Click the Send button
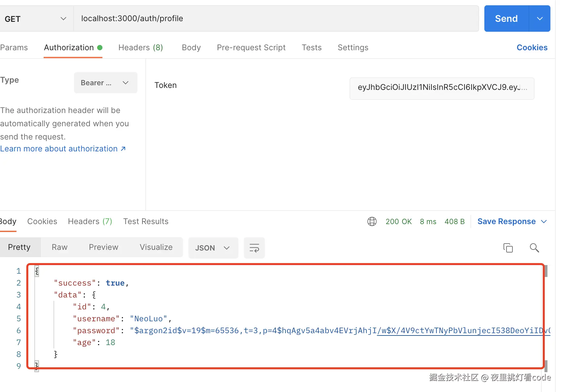This screenshot has height=392, width=561. point(506,19)
